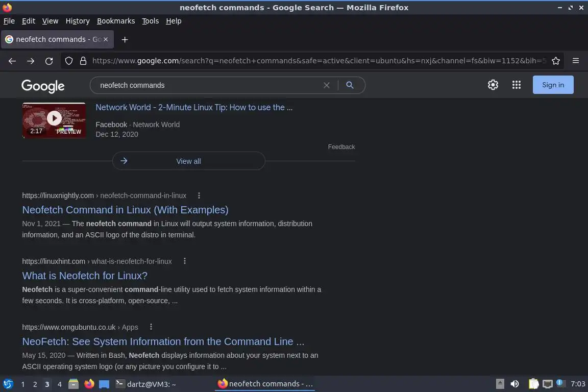588x392 pixels.
Task: Open the View menu
Action: pyautogui.click(x=50, y=21)
